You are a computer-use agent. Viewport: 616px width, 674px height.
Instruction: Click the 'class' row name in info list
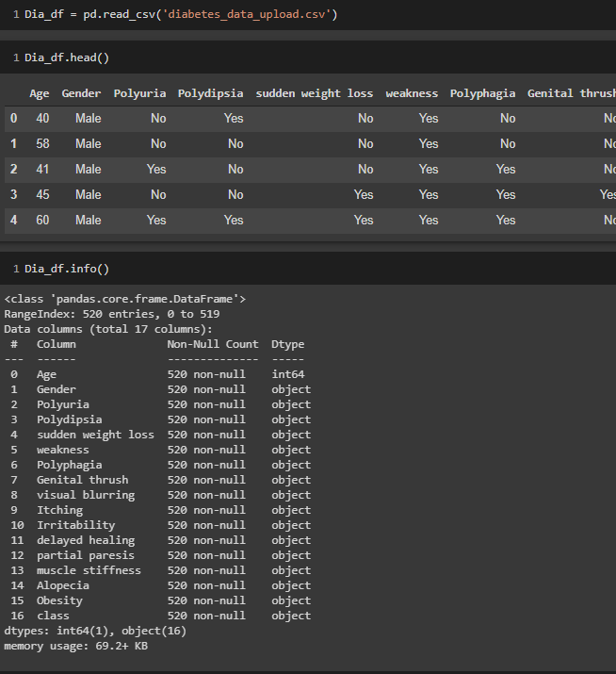[53, 616]
